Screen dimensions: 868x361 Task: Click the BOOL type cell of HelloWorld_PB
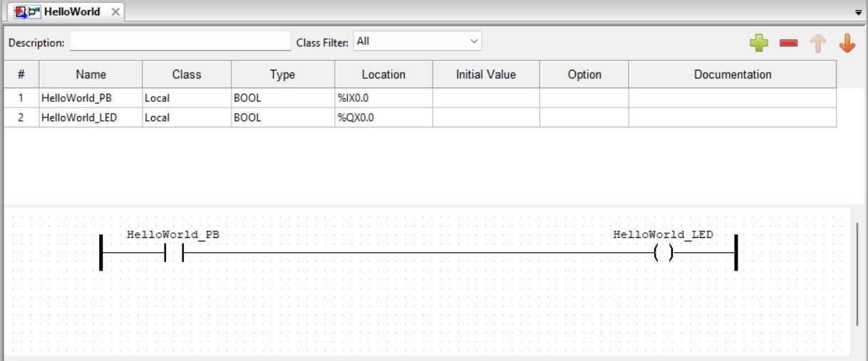click(x=283, y=98)
